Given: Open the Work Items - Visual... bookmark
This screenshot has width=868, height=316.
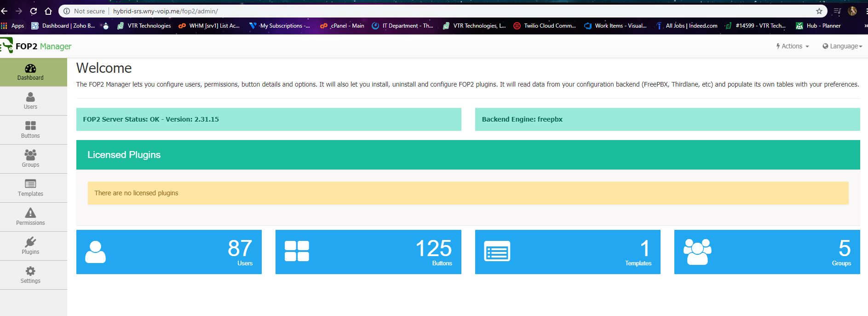Looking at the screenshot, I should [615, 26].
